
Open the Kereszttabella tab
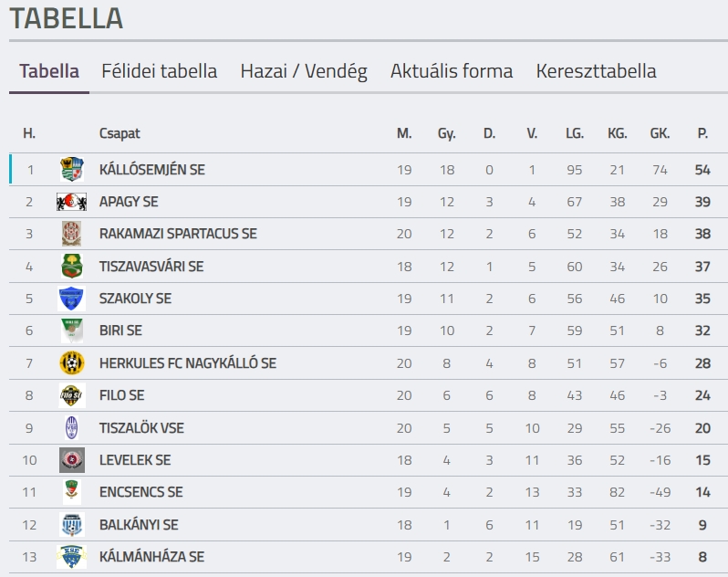[x=596, y=71]
